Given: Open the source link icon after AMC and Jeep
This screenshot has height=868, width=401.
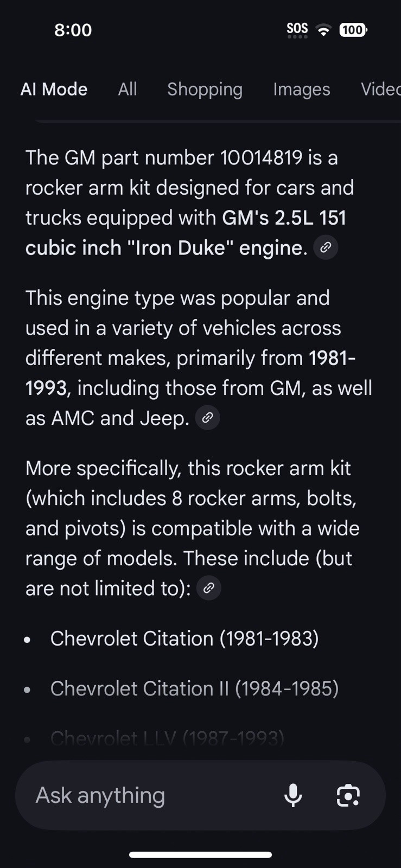Looking at the screenshot, I should pos(207,418).
